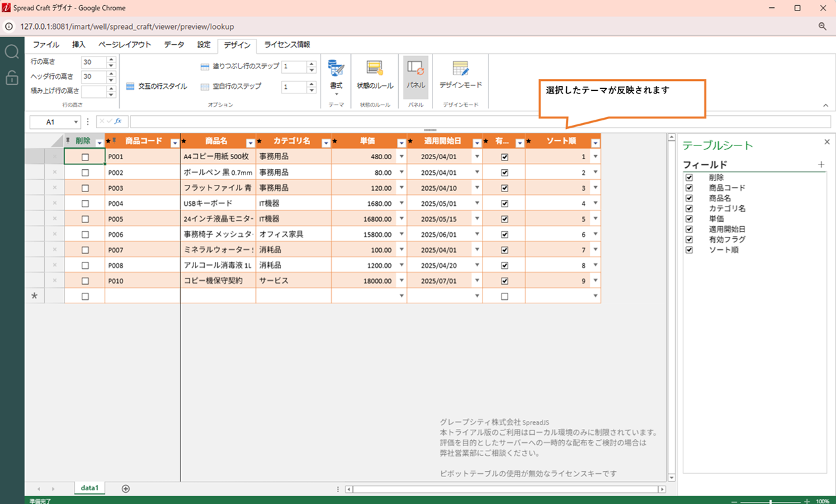Switch to the データ ribbon tab

(x=174, y=45)
